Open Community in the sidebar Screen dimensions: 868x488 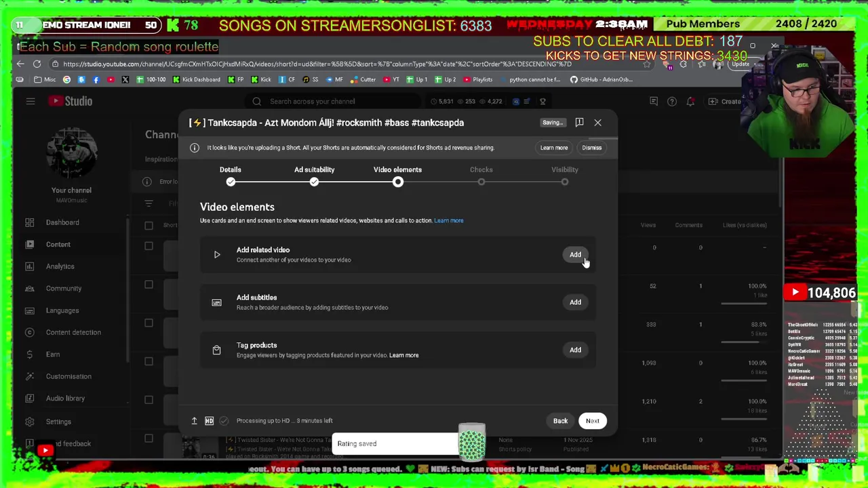point(64,288)
